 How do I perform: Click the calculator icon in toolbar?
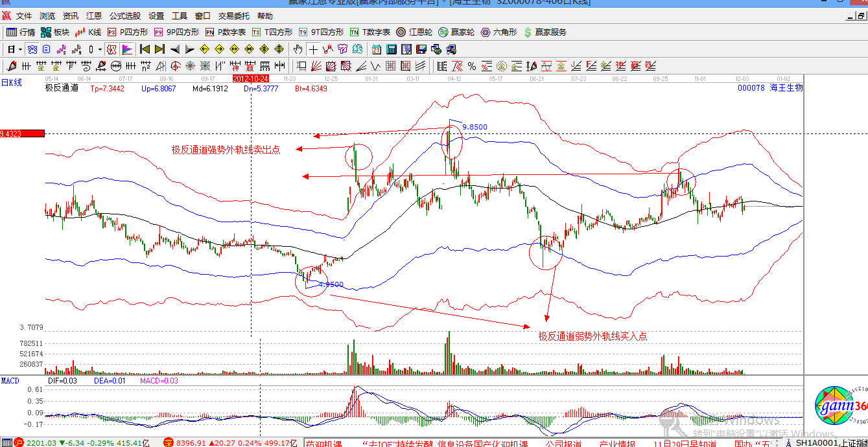(x=392, y=49)
